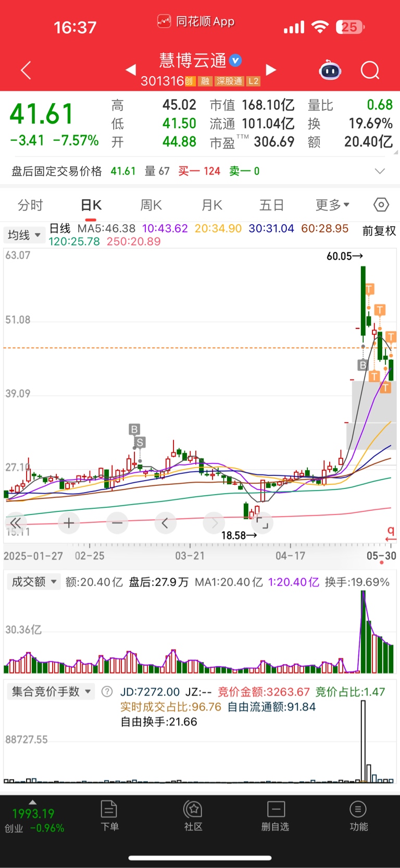Tap the 竞价金额:3263.67 value
This screenshot has height=868, width=400.
[x=264, y=692]
